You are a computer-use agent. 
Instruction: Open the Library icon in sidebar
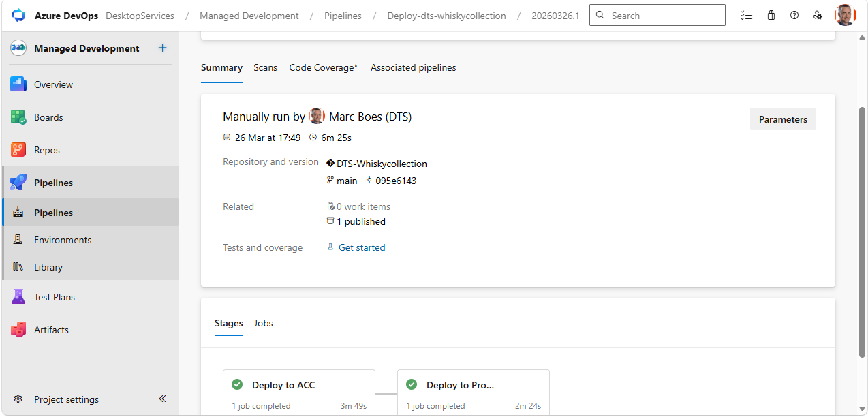coord(18,267)
